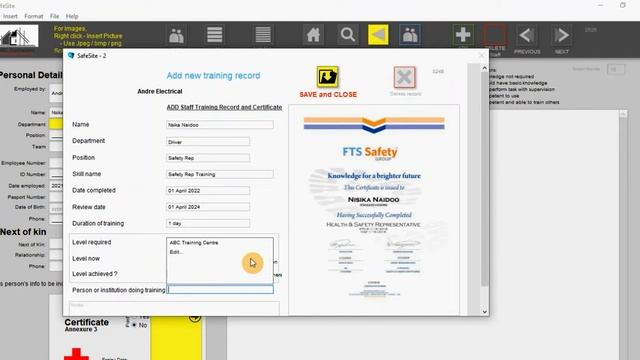Click the yellow Department field in background window
The height and width of the screenshot is (360, 640).
pyautogui.click(x=56, y=124)
